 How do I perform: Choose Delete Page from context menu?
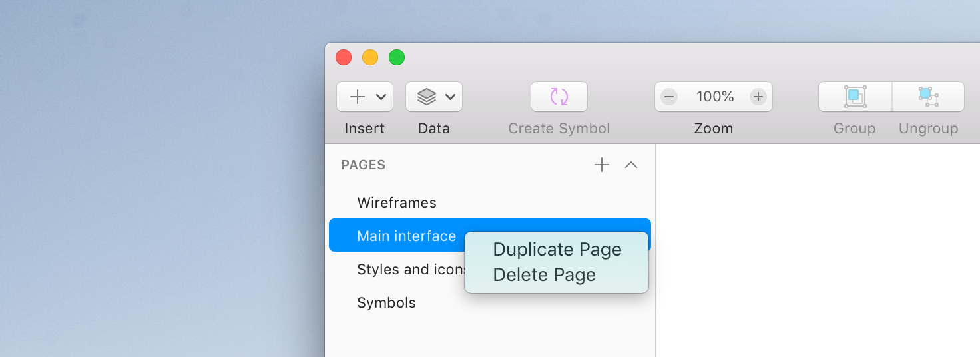[x=557, y=274]
